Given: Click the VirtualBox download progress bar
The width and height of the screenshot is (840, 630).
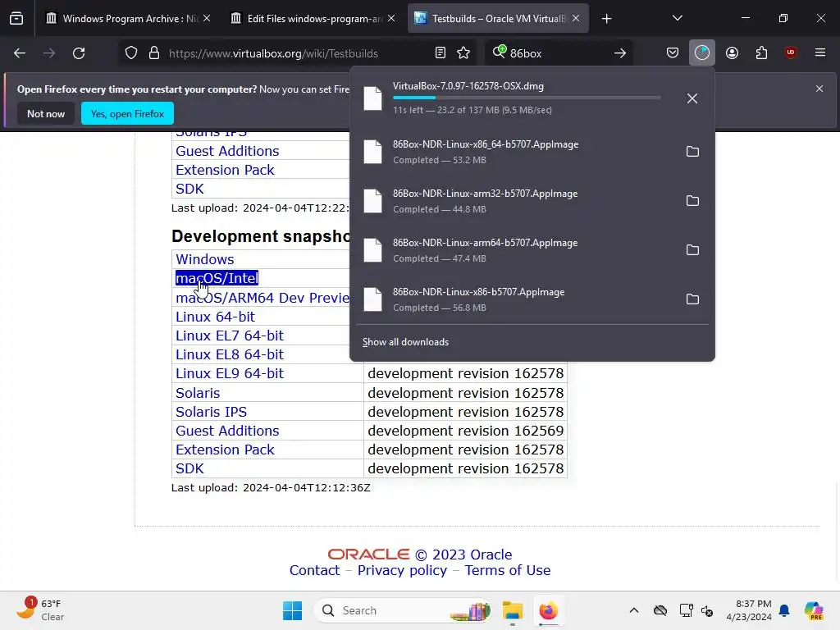Looking at the screenshot, I should tap(527, 98).
